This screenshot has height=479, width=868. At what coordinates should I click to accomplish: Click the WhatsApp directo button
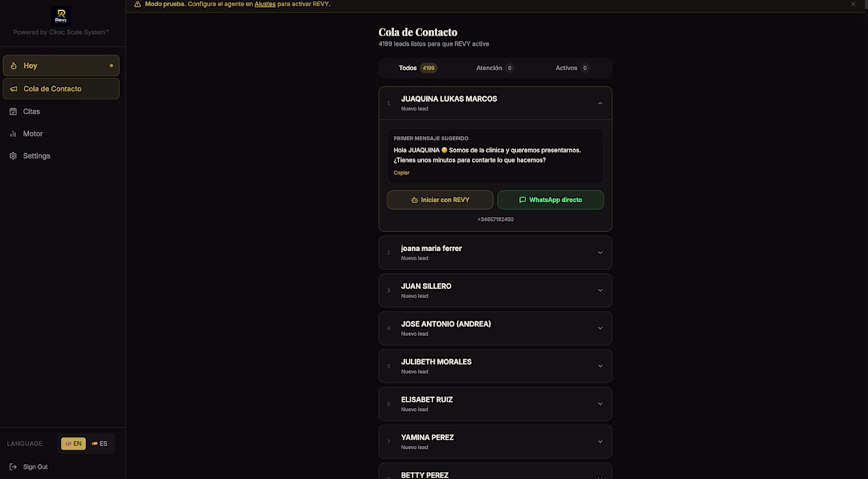pyautogui.click(x=551, y=200)
